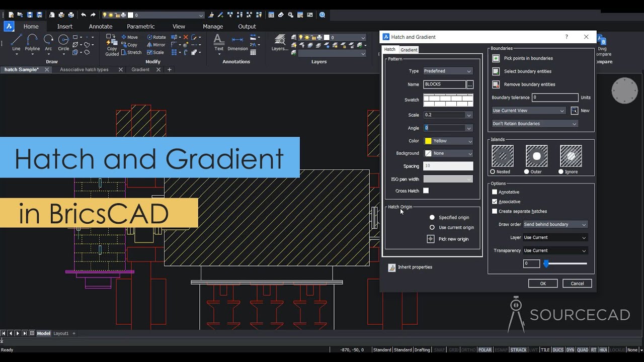
Task: Select the Specified origin radio button
Action: click(432, 217)
